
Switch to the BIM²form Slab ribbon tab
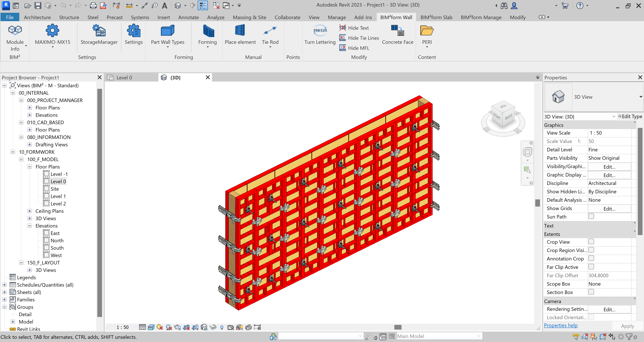point(436,17)
